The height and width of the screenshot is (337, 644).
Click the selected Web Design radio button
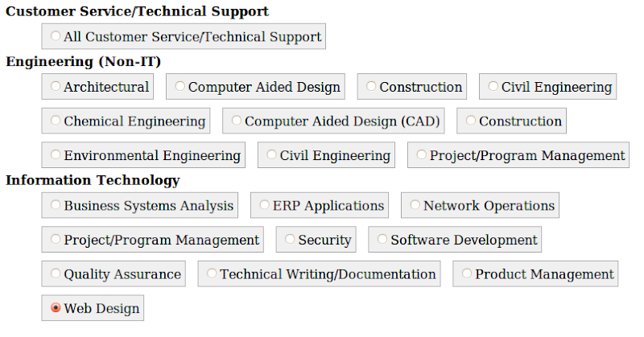pos(56,308)
